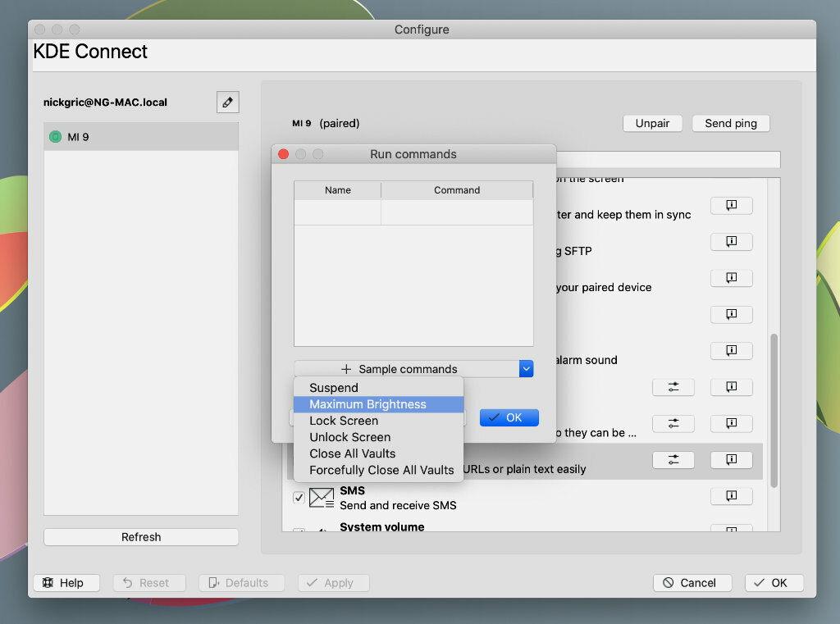The height and width of the screenshot is (624, 840).
Task: Refresh the device list
Action: (141, 537)
